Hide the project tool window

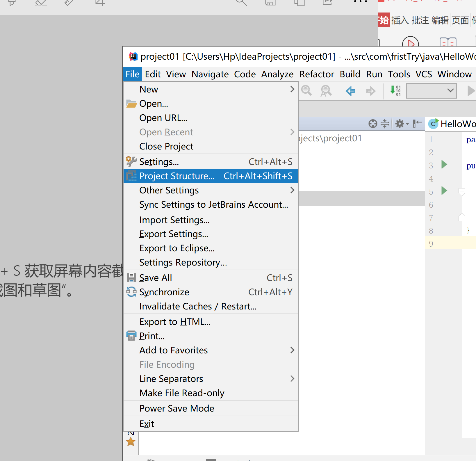418,124
